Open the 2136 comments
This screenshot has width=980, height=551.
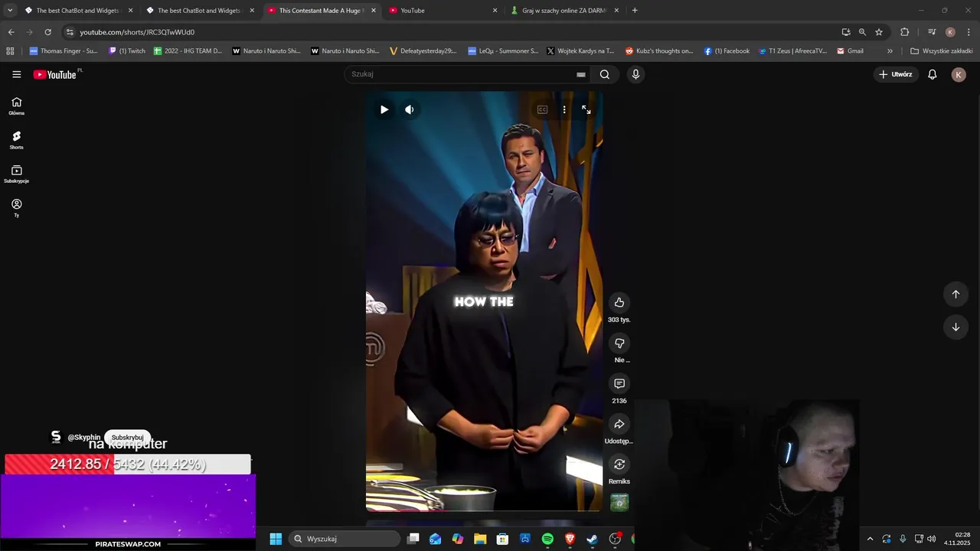[619, 383]
